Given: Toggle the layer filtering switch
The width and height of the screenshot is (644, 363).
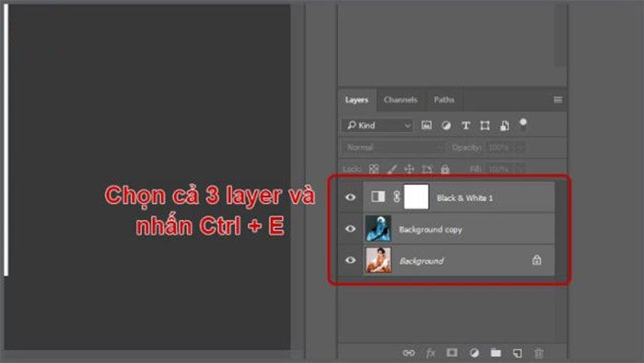Looking at the screenshot, I should (523, 124).
